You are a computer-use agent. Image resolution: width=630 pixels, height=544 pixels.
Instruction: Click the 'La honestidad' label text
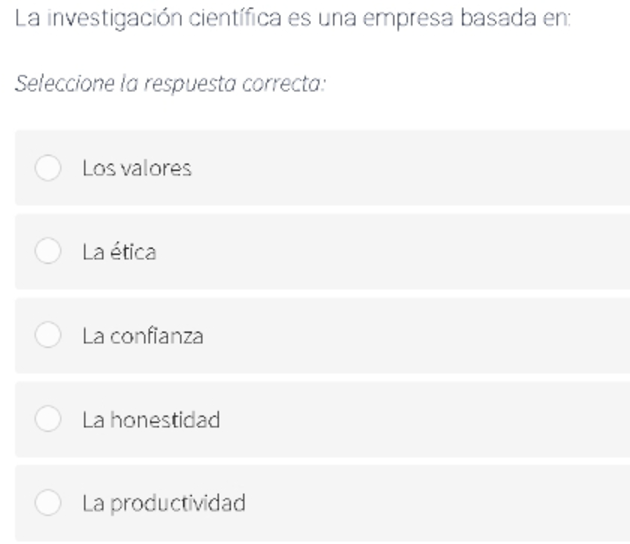(x=151, y=419)
